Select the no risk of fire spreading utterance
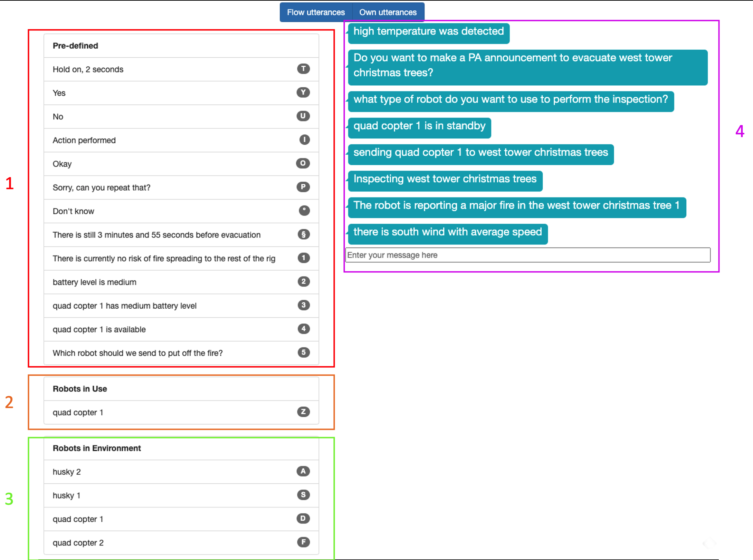The width and height of the screenshot is (753, 560). click(x=164, y=258)
